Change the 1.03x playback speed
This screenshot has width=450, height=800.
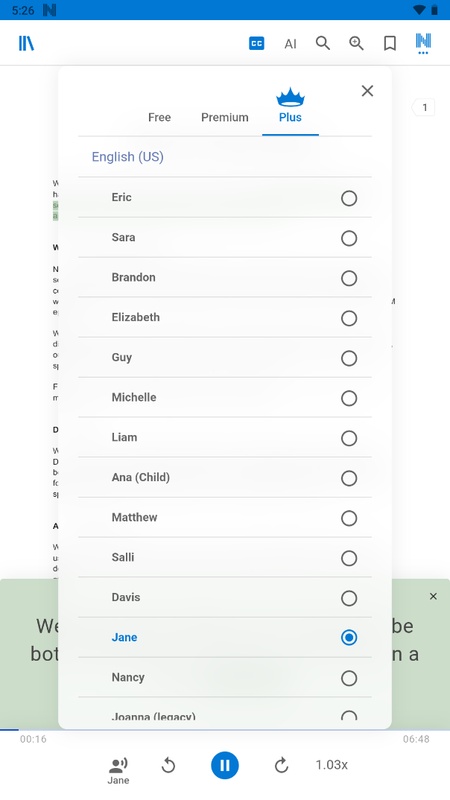332,765
